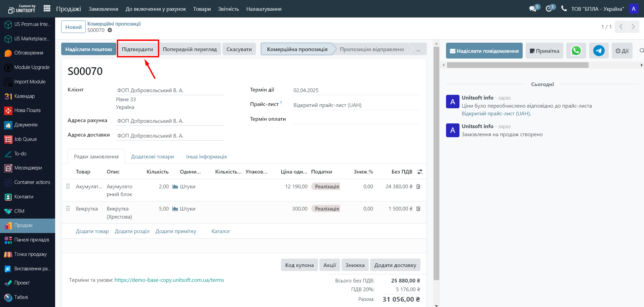Click the chatter horizontal scrollbar

coord(518,65)
